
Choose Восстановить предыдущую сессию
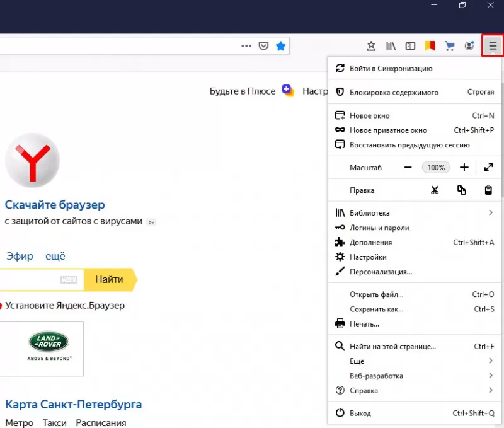point(414,145)
